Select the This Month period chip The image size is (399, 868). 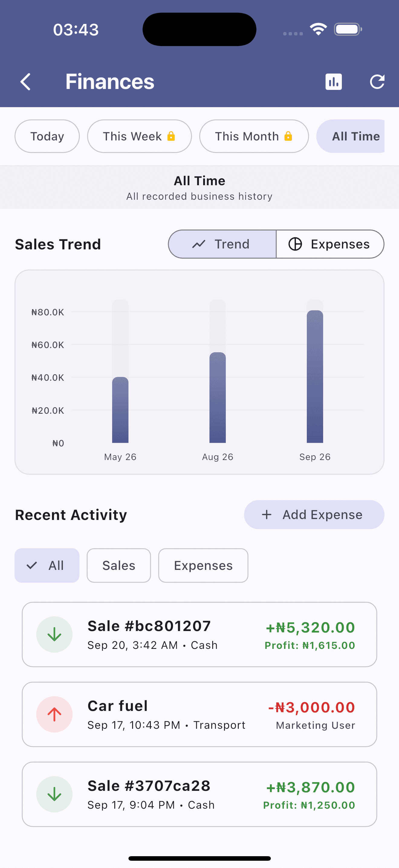(x=254, y=136)
